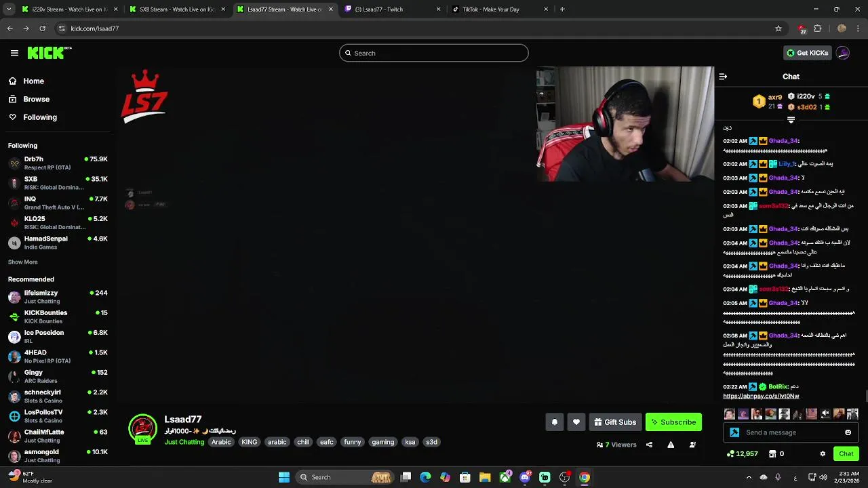Open schneckyirl recommended channel
Viewport: 868px width, 488px height.
tap(58, 396)
